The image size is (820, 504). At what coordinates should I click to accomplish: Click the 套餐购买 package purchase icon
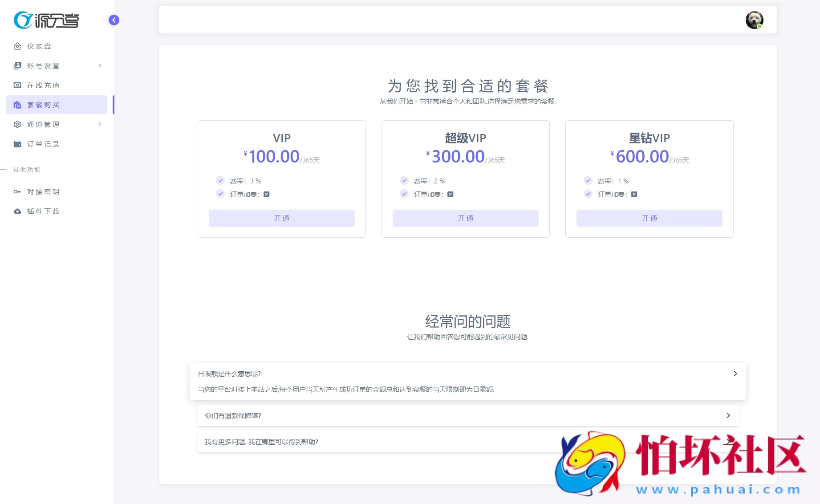tap(17, 105)
